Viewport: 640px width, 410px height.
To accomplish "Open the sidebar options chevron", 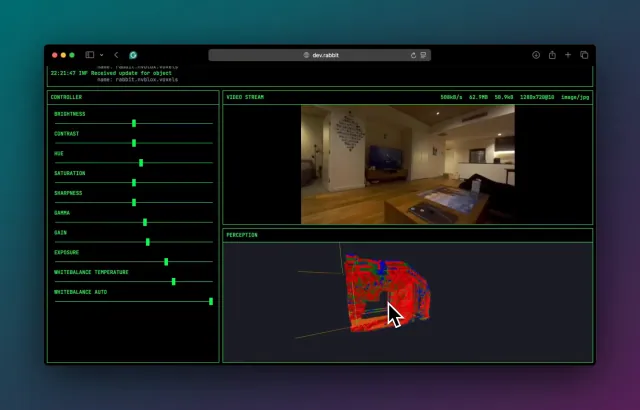I will pos(101,55).
